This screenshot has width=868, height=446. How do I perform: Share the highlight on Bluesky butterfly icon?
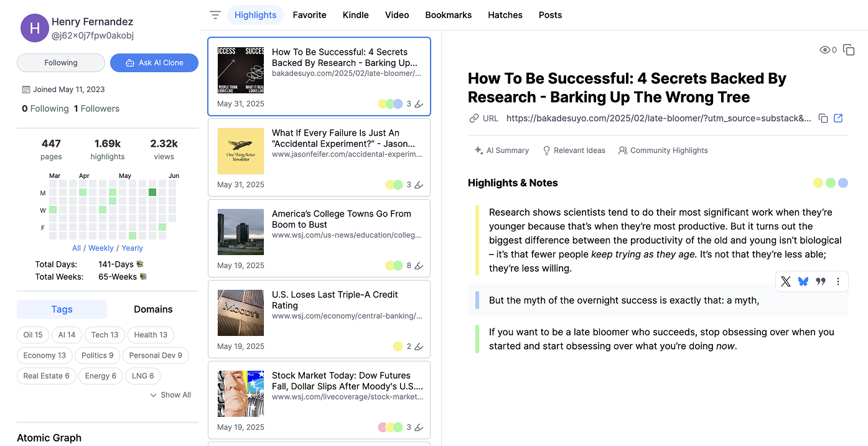click(x=803, y=282)
